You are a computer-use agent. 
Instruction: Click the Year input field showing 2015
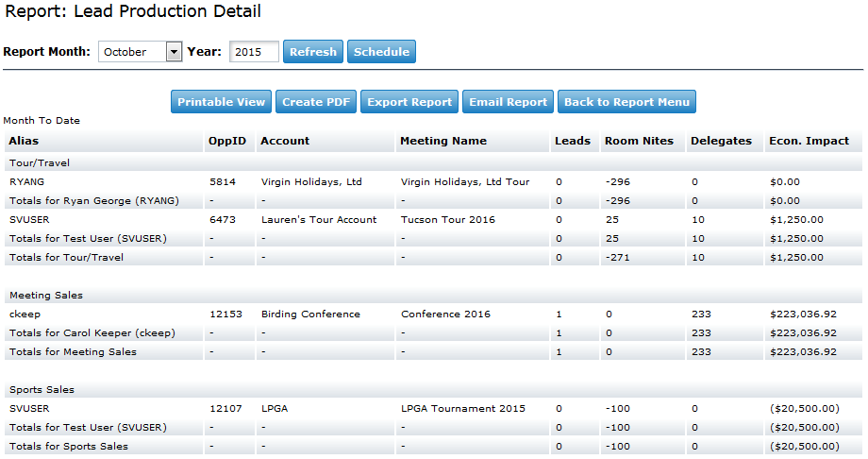(x=254, y=52)
